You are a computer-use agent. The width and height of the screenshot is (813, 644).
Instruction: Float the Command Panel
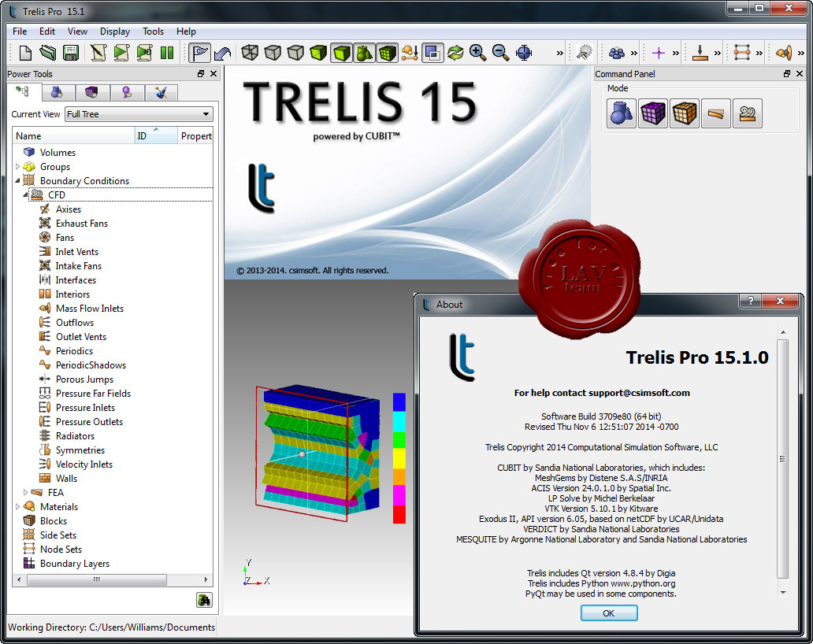point(786,74)
